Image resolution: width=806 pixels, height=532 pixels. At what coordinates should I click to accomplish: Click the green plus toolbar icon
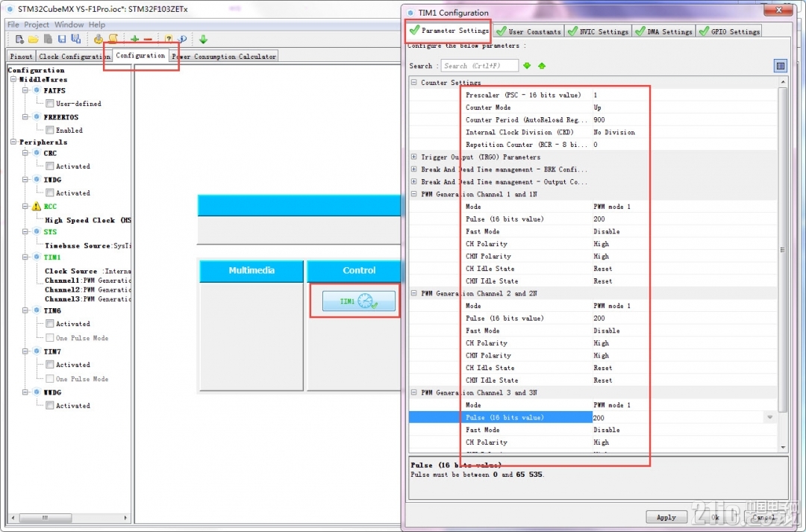click(134, 39)
